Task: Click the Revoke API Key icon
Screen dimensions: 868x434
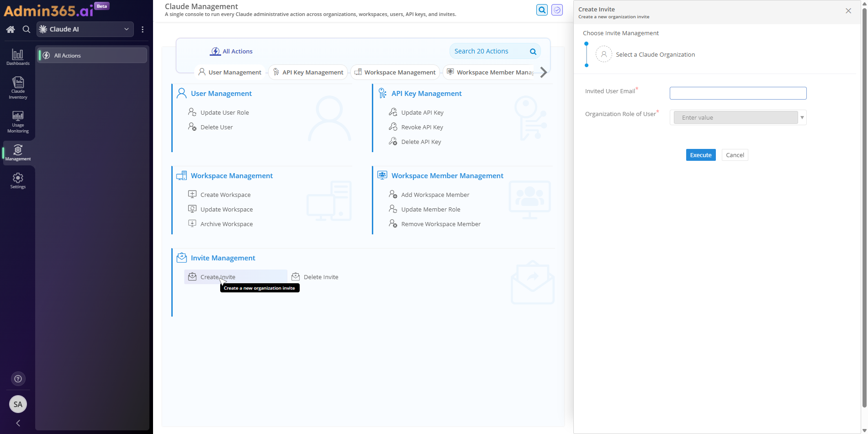Action: tap(393, 127)
